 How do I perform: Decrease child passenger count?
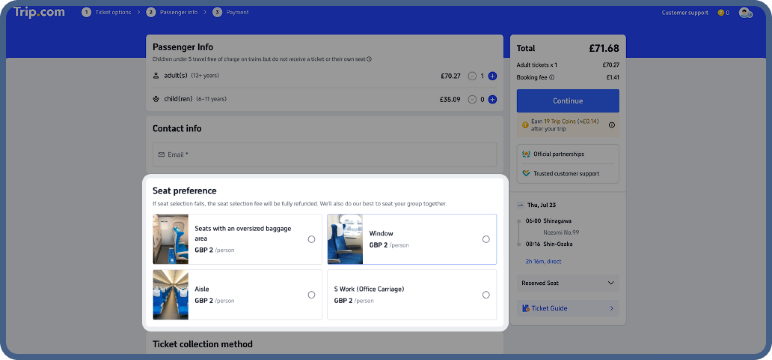[472, 99]
